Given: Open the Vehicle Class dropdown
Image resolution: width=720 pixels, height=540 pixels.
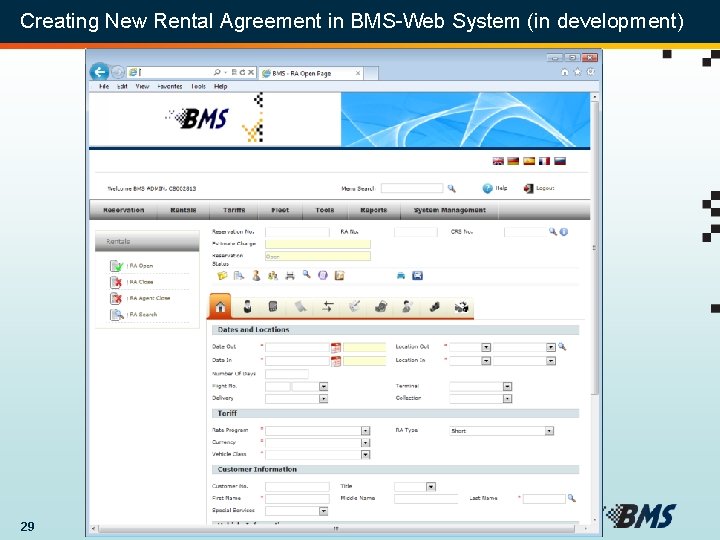Looking at the screenshot, I should 365,455.
